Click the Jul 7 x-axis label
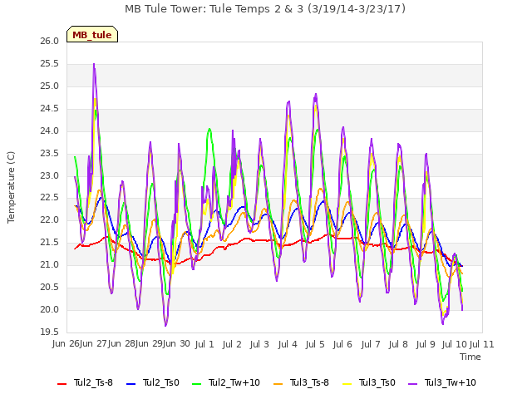This screenshot has height=399, width=532. point(371,344)
